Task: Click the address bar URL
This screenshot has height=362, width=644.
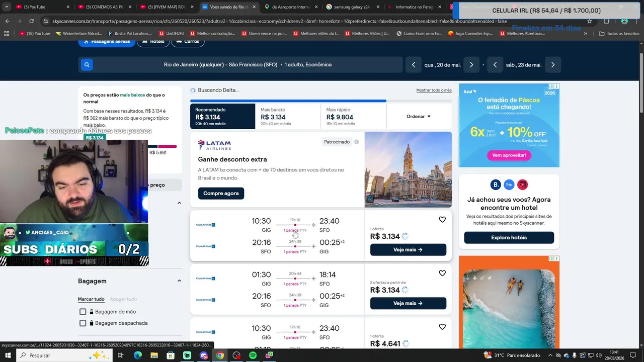Action: 280,21
